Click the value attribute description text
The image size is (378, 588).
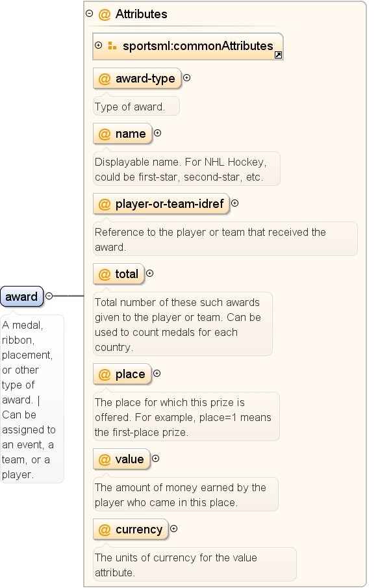pos(181,494)
